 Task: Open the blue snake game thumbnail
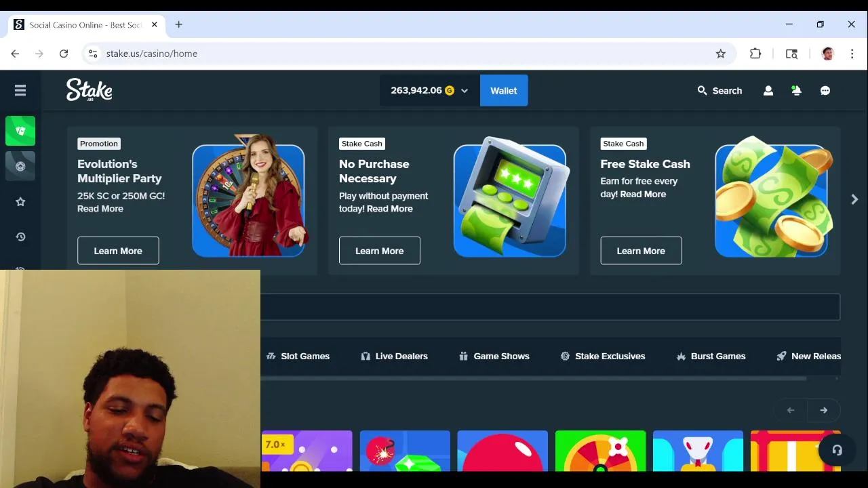click(x=698, y=451)
